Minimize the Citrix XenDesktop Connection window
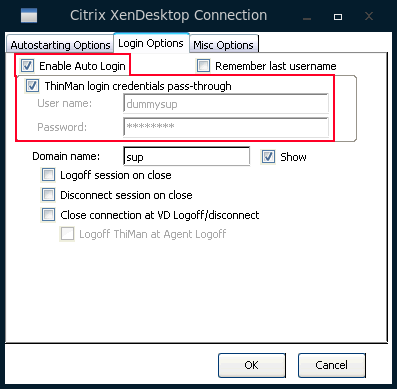Image resolution: width=397 pixels, height=389 pixels. (307, 17)
